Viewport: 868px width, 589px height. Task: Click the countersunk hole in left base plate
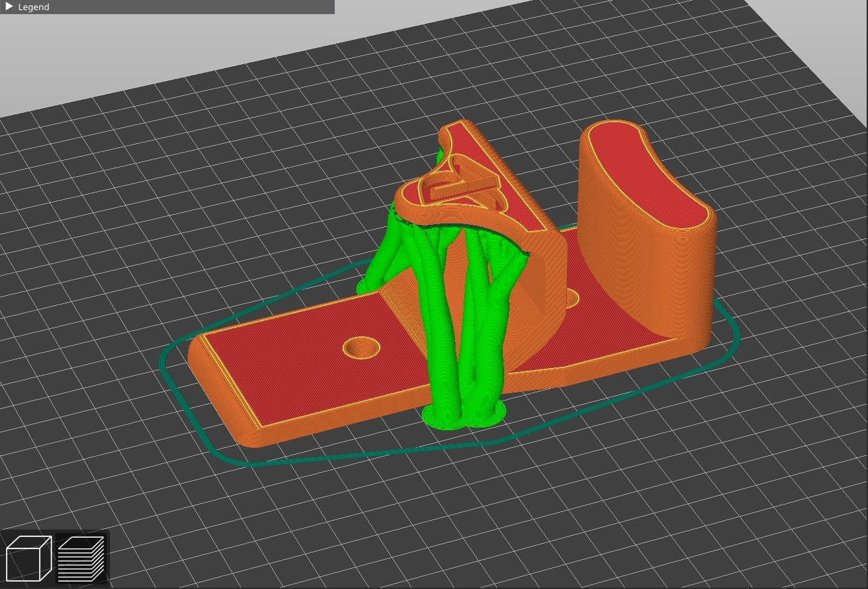click(x=362, y=347)
